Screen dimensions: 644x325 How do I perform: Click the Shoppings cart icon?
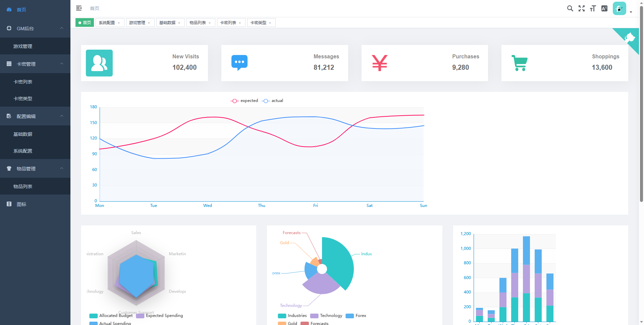(x=520, y=63)
